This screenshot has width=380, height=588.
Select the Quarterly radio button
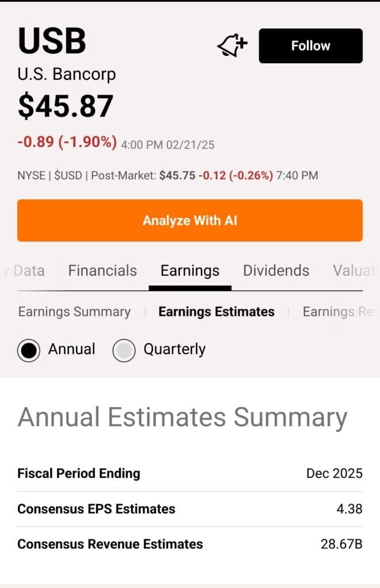(x=124, y=350)
